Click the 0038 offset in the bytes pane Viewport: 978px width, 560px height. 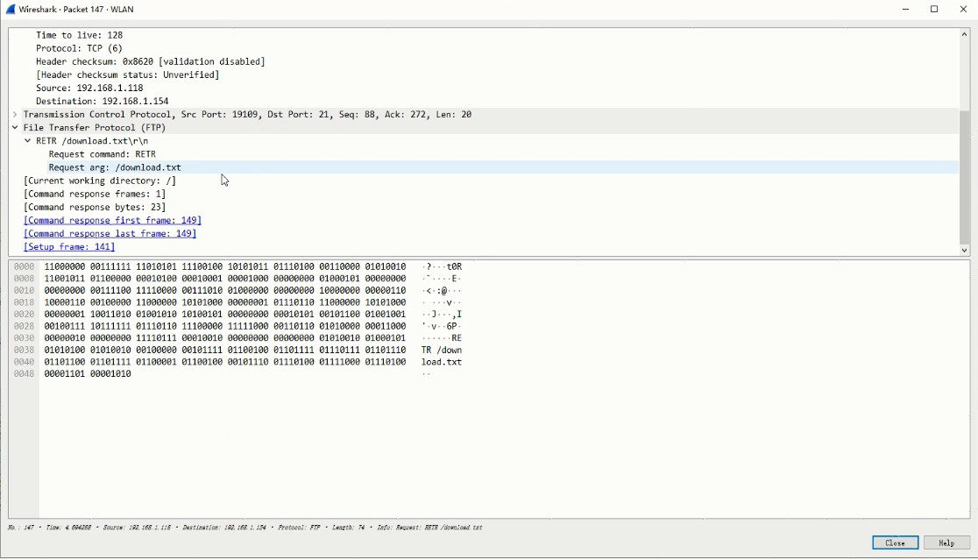tap(25, 350)
